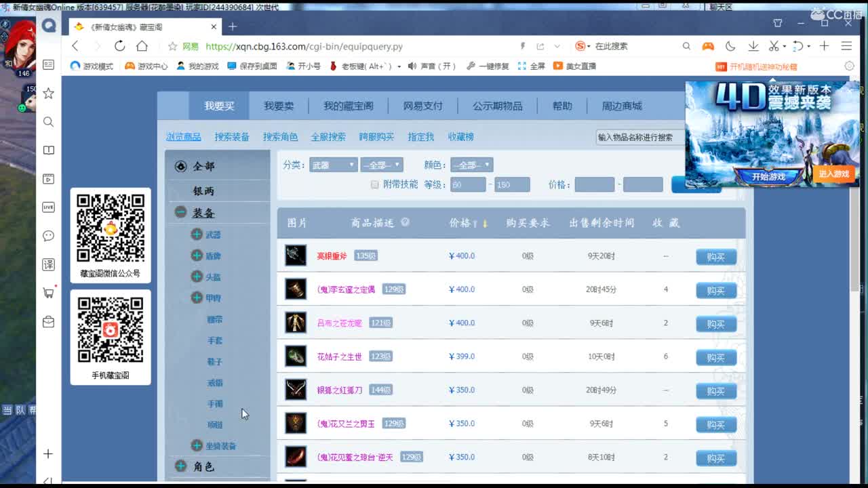Click 一键修复 wrench tool
This screenshot has width=868, height=488.
pos(488,66)
